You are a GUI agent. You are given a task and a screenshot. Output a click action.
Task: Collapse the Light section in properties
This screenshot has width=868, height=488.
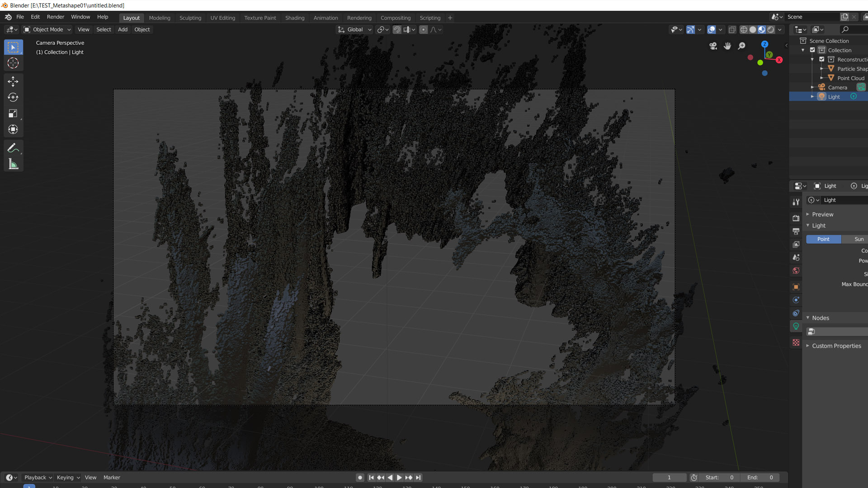(x=809, y=225)
